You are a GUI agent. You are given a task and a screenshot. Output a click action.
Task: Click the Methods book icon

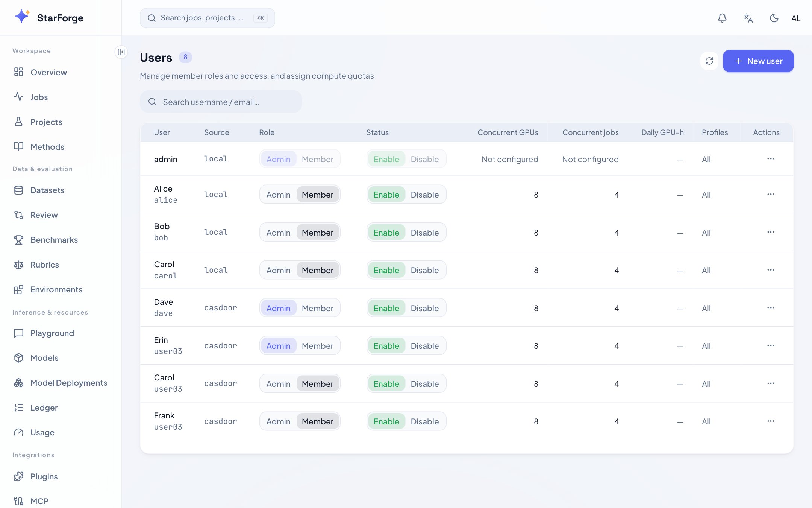tap(18, 146)
